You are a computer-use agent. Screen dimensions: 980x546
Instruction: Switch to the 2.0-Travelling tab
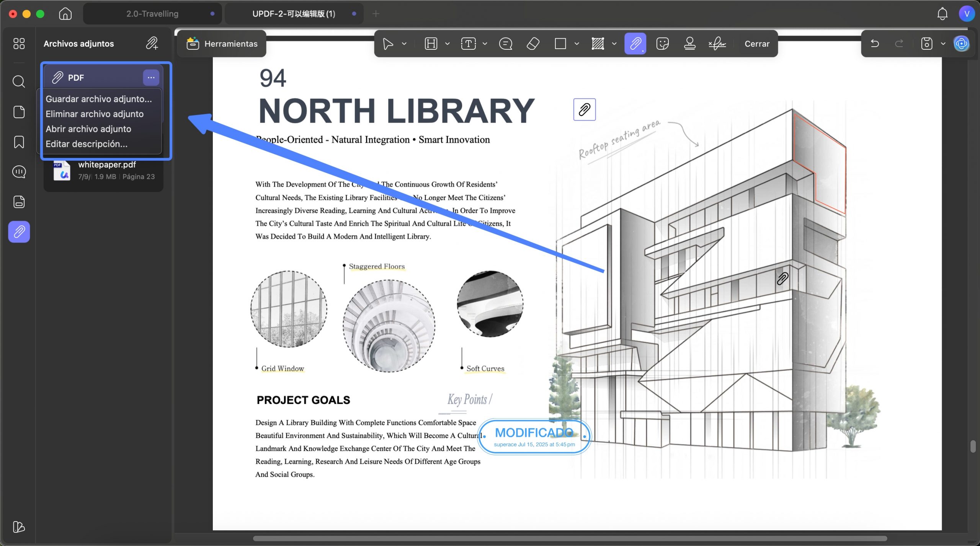(x=152, y=14)
